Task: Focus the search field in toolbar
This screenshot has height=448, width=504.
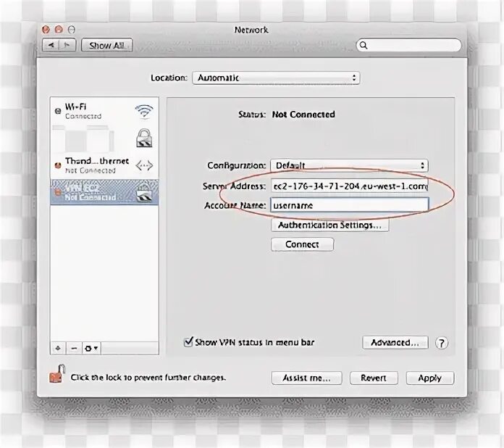Action: [x=408, y=45]
